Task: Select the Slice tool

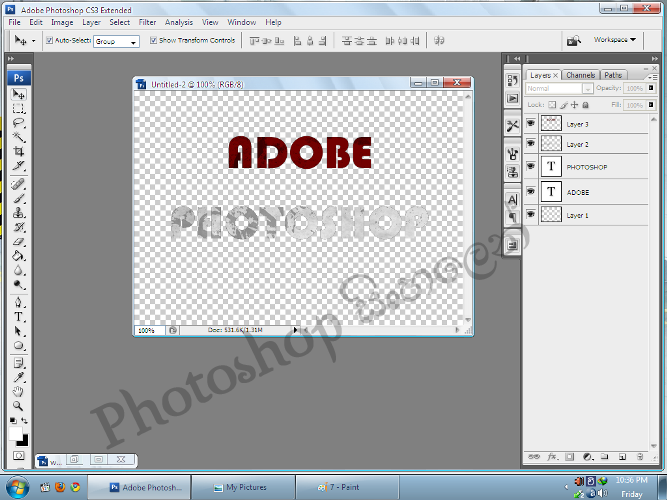Action: click(19, 166)
